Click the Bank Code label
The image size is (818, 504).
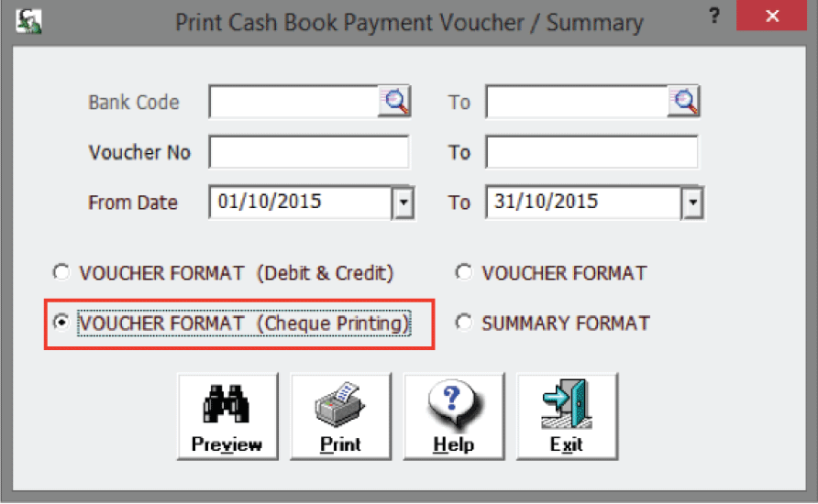click(x=134, y=102)
